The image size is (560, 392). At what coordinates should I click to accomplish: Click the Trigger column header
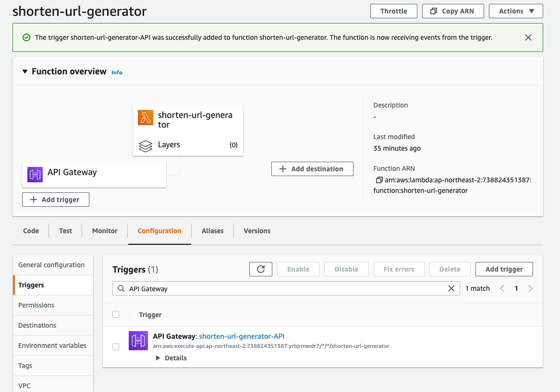pyautogui.click(x=150, y=315)
